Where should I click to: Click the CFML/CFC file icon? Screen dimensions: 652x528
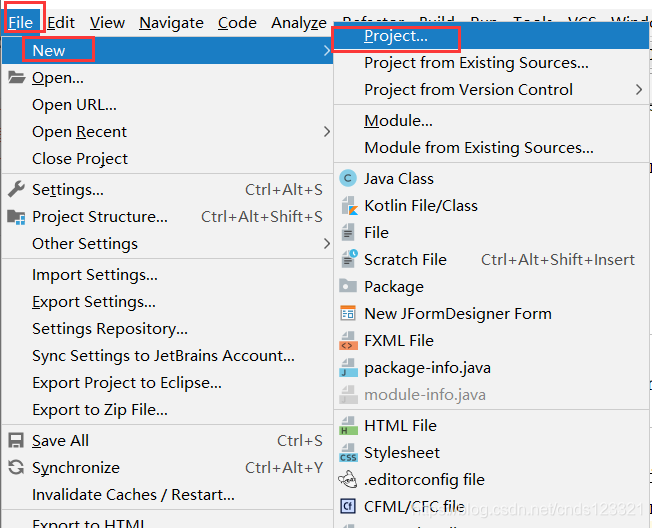348,506
